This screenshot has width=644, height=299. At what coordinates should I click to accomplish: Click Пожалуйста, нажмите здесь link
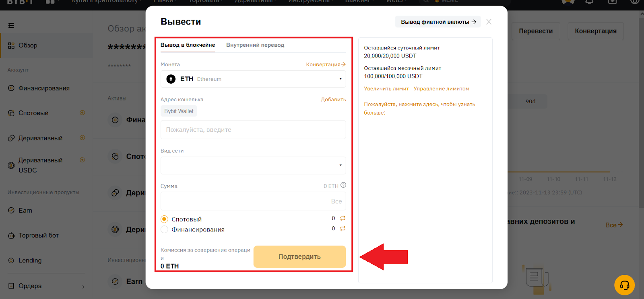(x=419, y=109)
